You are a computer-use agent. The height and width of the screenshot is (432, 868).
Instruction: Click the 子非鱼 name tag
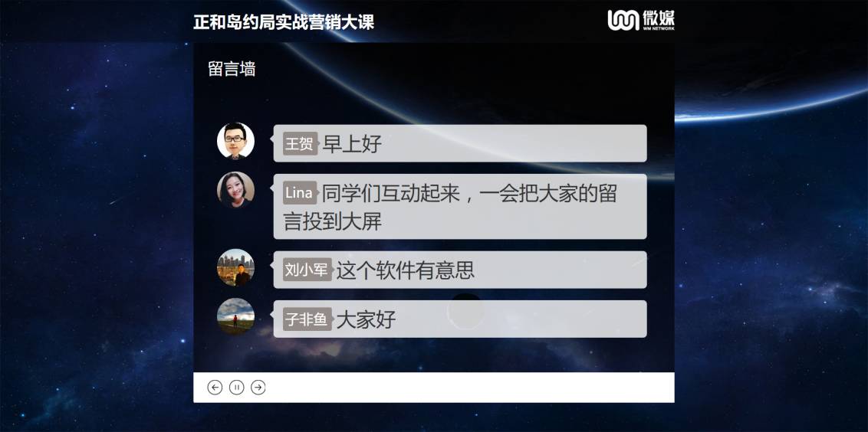click(307, 319)
